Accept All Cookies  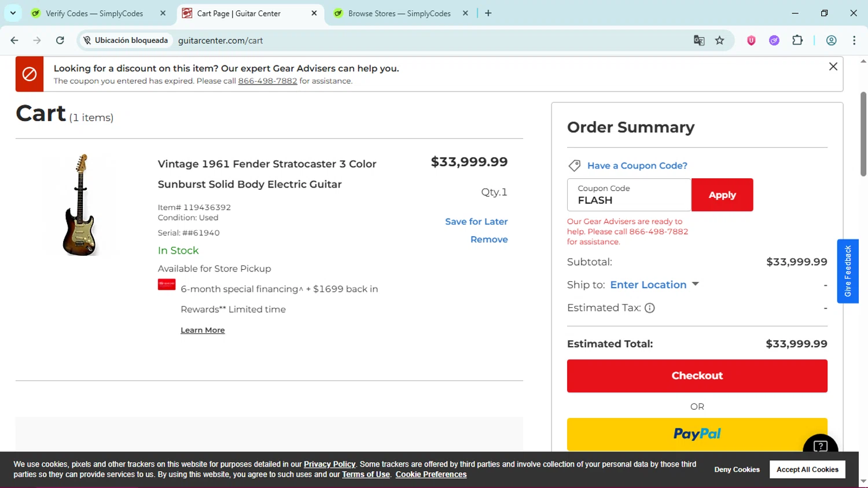(x=807, y=469)
